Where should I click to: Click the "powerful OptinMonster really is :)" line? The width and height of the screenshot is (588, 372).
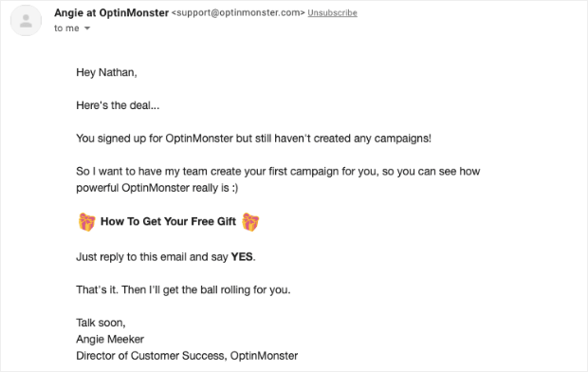tap(157, 188)
